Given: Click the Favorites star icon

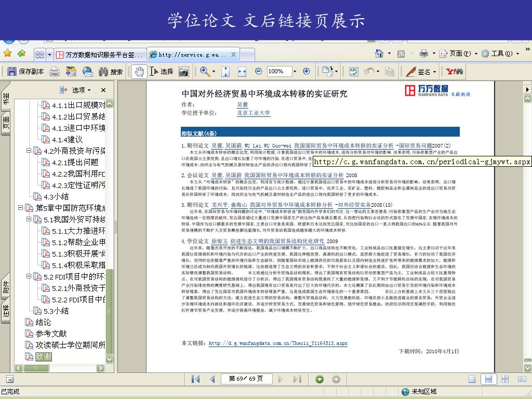Looking at the screenshot, I should coord(7,54).
